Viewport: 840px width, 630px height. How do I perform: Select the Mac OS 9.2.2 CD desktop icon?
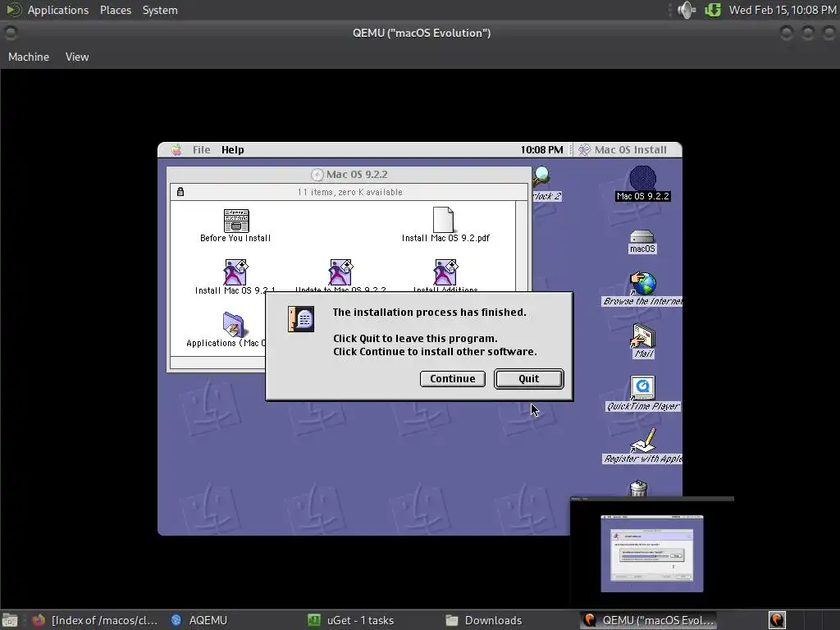(642, 178)
